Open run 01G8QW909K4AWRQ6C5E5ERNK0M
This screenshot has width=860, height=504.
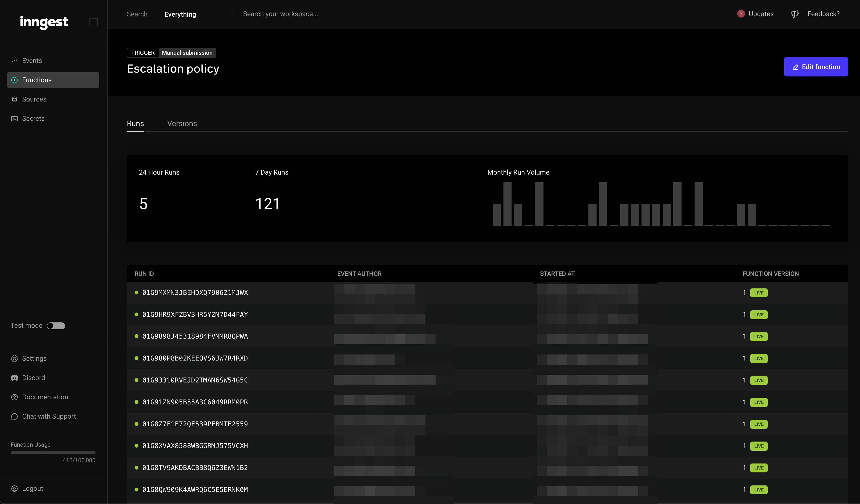point(195,490)
